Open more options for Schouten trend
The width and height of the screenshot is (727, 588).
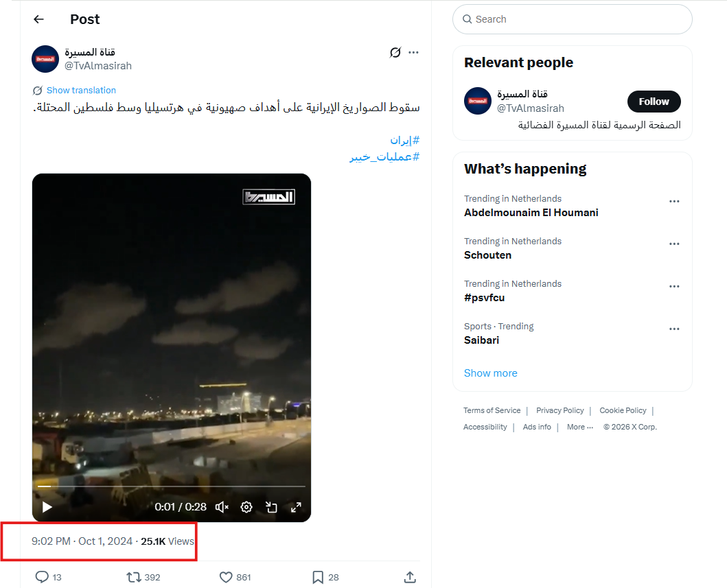point(674,244)
